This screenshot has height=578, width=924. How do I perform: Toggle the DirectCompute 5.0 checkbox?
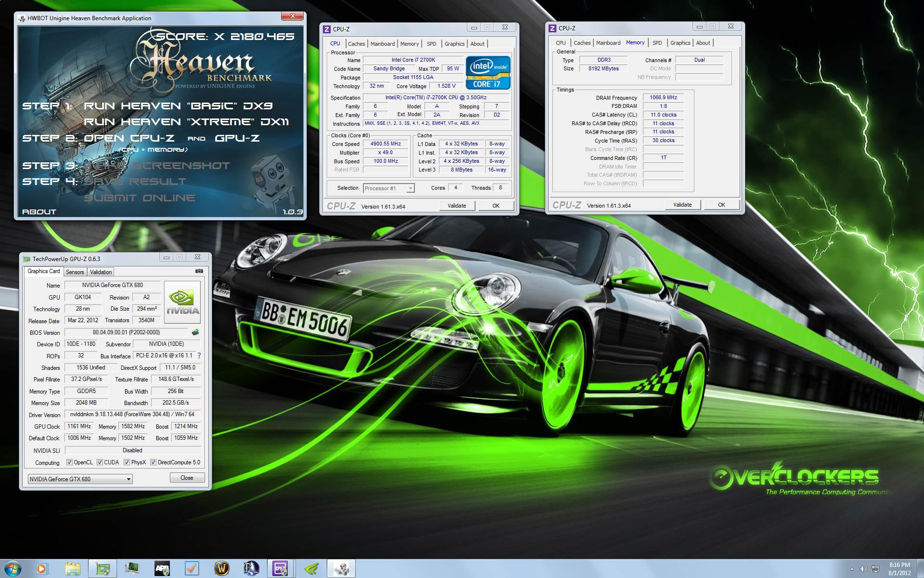[153, 462]
